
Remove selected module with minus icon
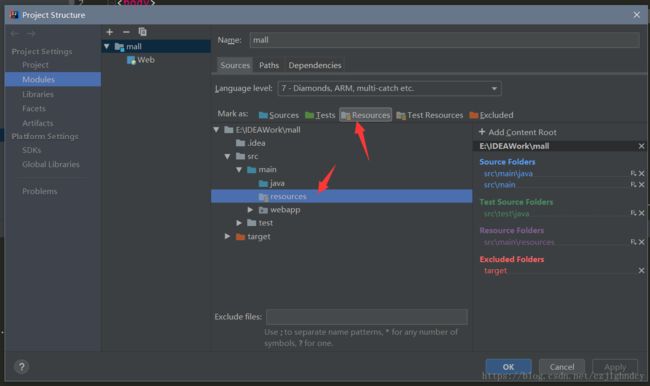pos(126,32)
